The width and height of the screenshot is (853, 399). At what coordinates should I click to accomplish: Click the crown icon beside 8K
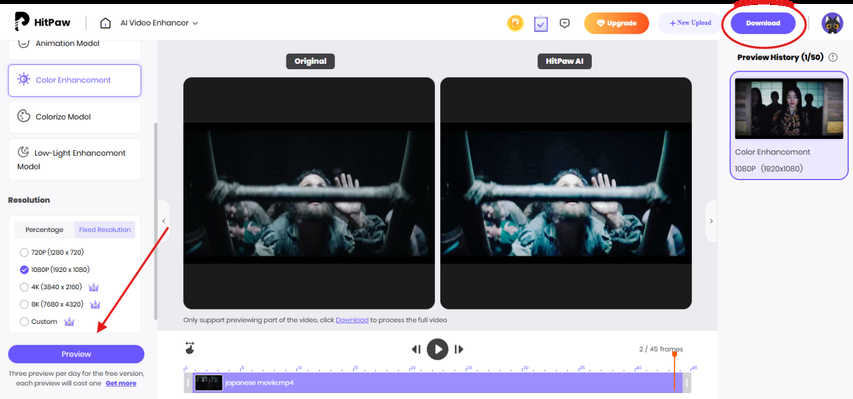pyautogui.click(x=95, y=304)
